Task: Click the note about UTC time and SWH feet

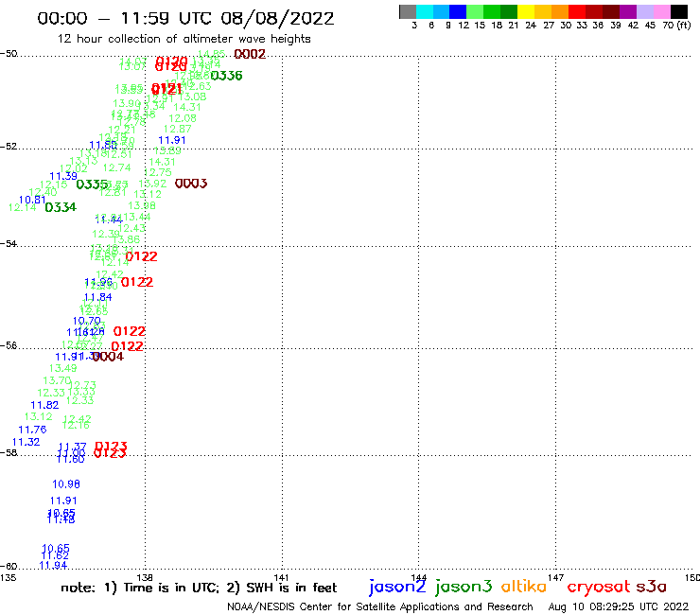Action: 199,588
